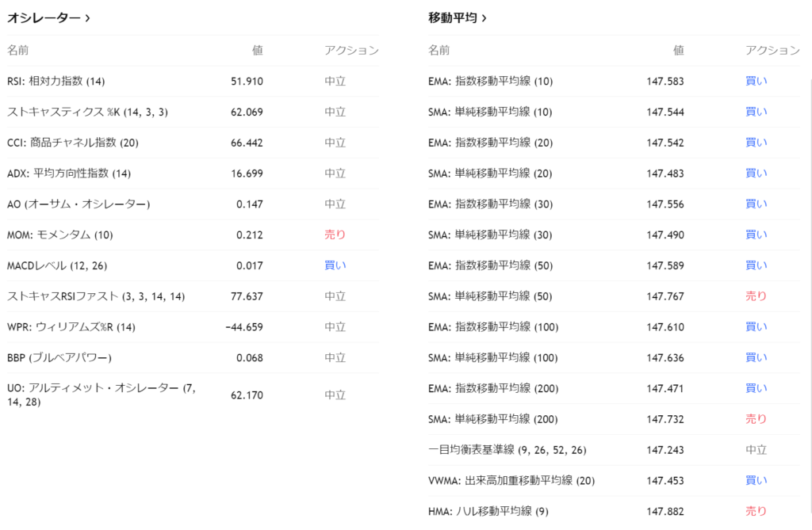Click the EMA: 指数移動平均線 (10) label
812x530 pixels.
point(491,81)
